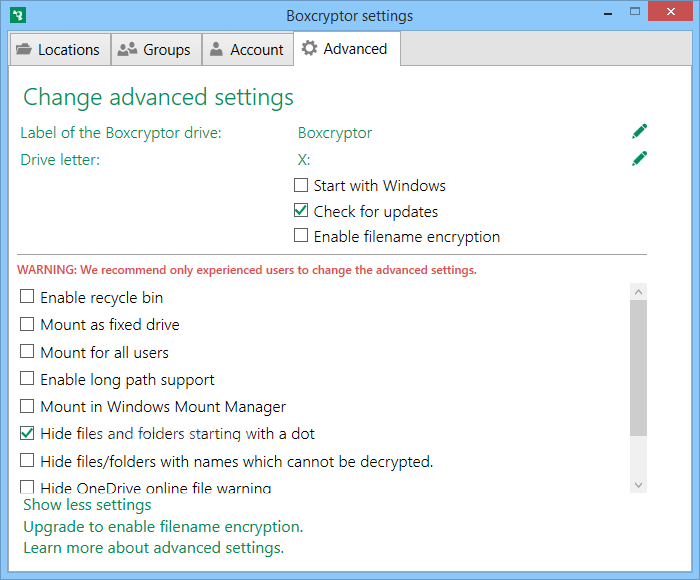Open Learn more about advanced settings
700x580 pixels.
click(x=153, y=547)
